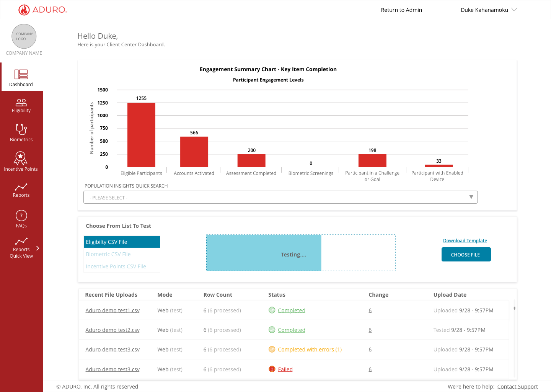
Task: Click the CHOOSE FILE button
Action: click(x=466, y=255)
